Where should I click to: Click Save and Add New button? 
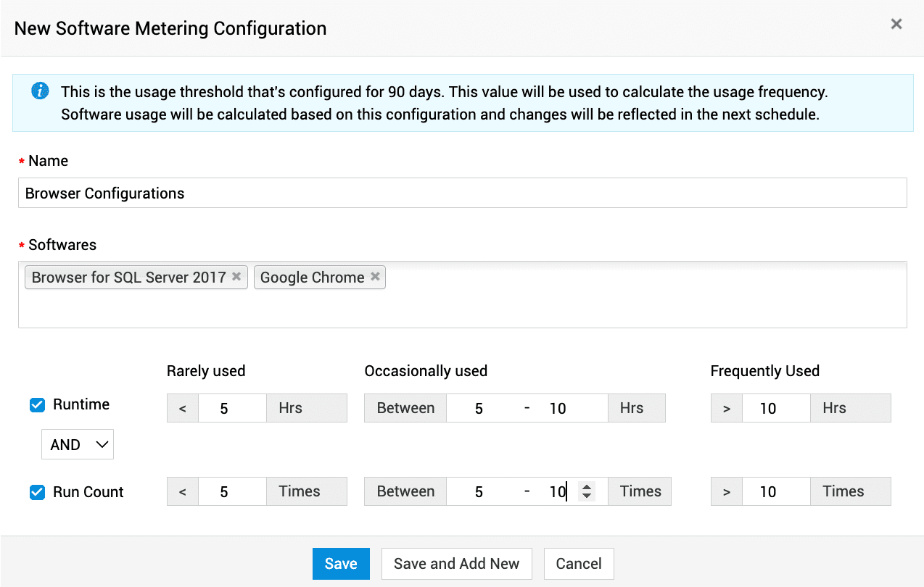[456, 564]
